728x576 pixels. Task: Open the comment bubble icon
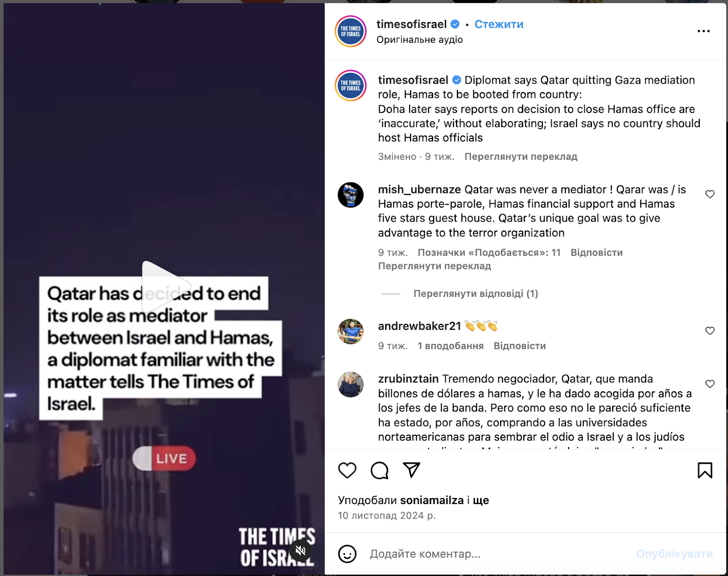pyautogui.click(x=379, y=470)
